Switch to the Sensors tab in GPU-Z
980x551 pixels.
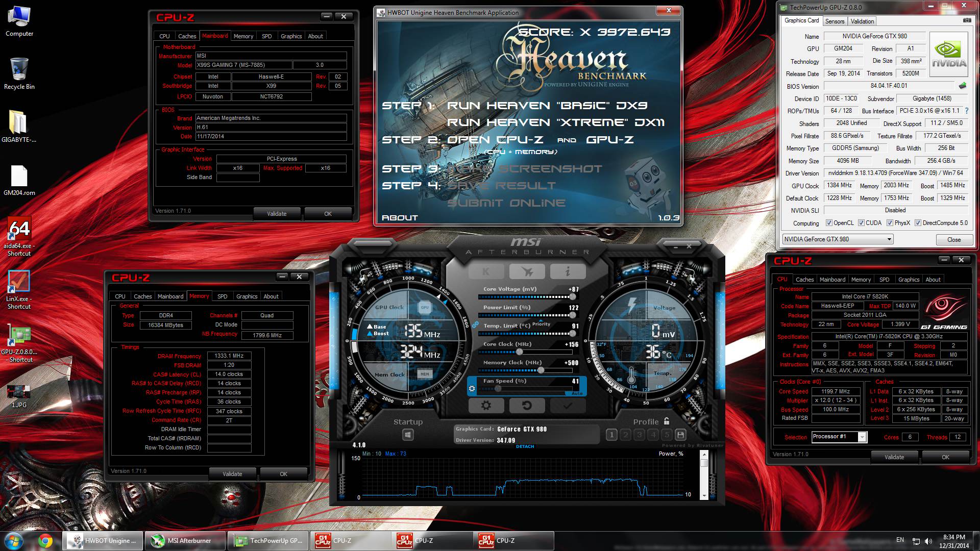(x=835, y=21)
